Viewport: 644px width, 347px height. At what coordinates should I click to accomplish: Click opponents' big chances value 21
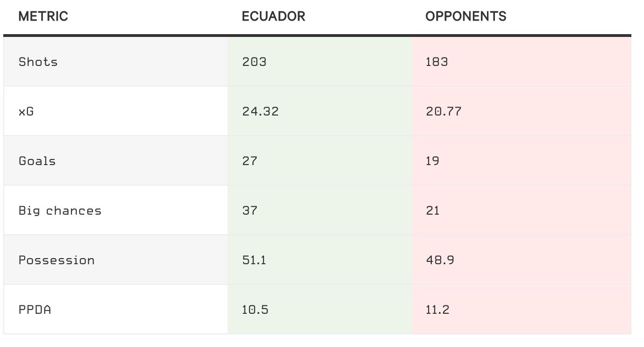(432, 210)
